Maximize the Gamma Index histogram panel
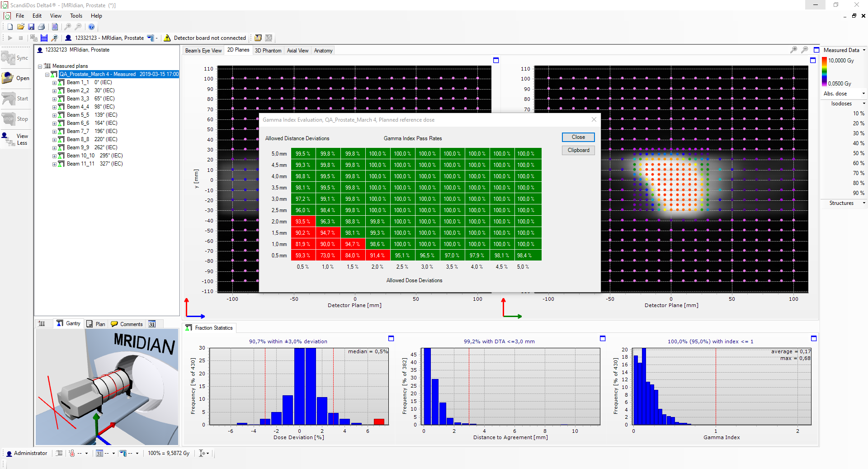868x469 pixels. tap(814, 338)
